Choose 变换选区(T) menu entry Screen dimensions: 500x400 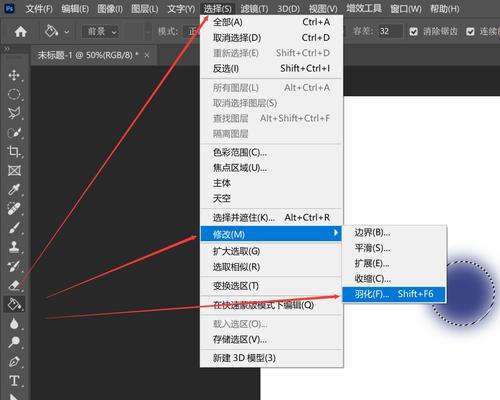coord(272,286)
